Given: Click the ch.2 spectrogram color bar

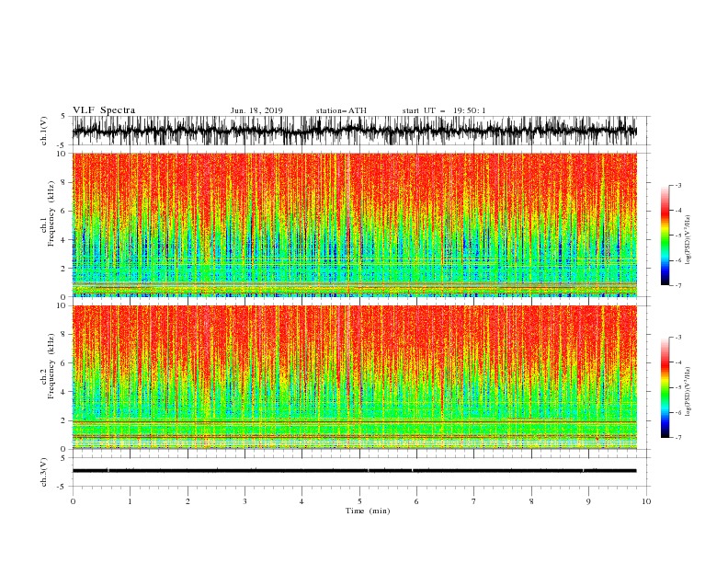Looking at the screenshot, I should click(665, 387).
